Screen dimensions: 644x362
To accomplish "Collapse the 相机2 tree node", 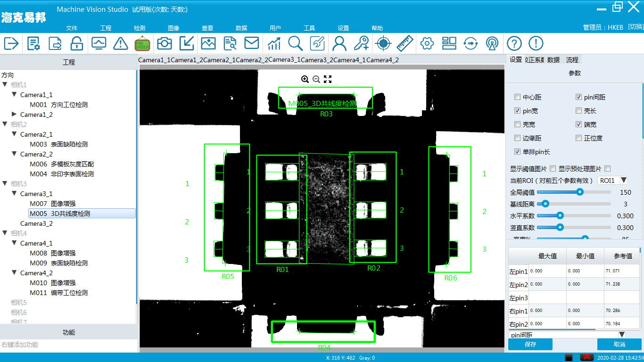I will pos(5,124).
